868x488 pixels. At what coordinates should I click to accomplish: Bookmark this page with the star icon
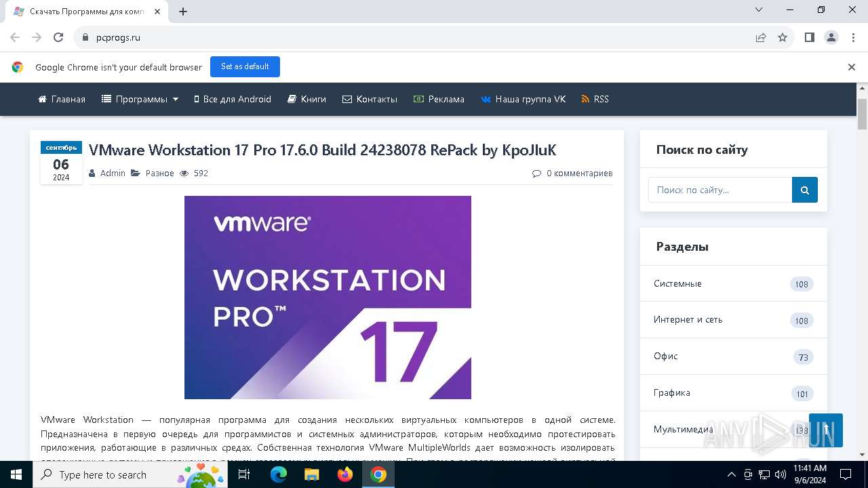tap(783, 37)
